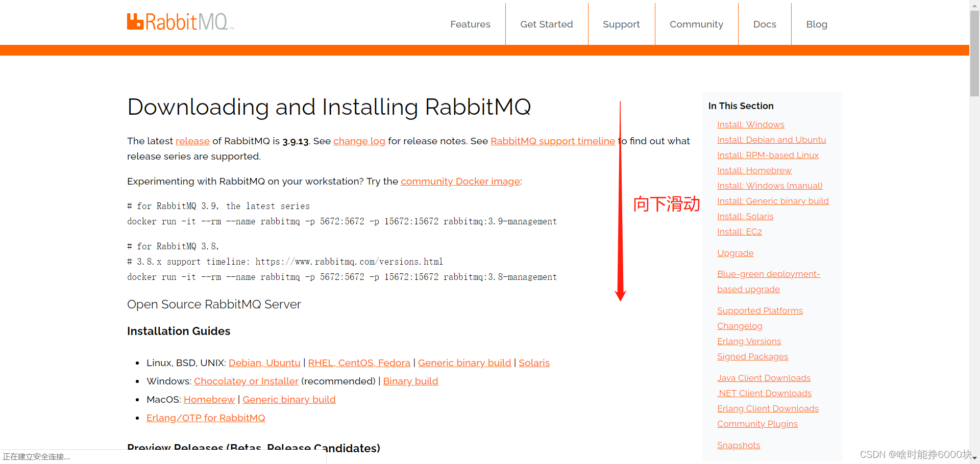Follow the latest 'release' link
This screenshot has width=980, height=464.
pyautogui.click(x=192, y=141)
